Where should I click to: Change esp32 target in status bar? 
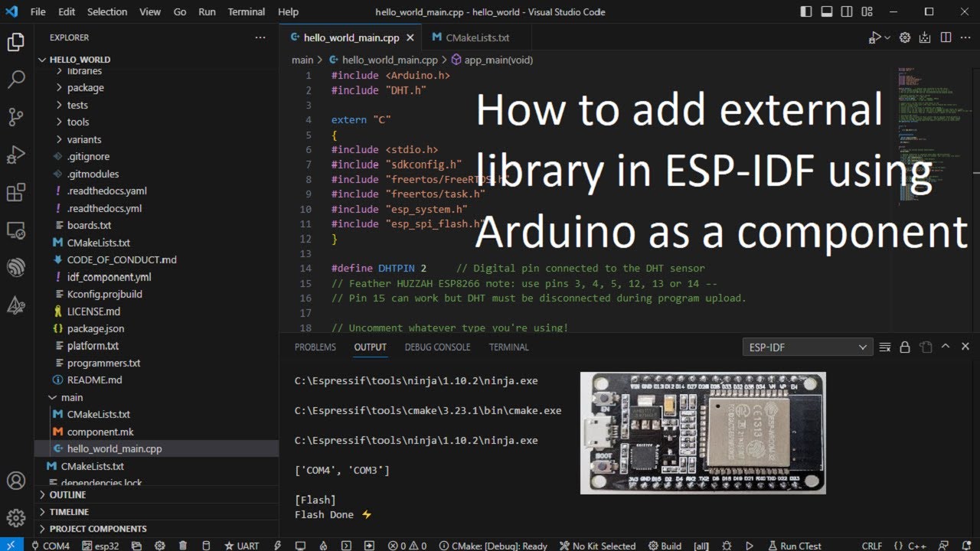[x=101, y=546]
